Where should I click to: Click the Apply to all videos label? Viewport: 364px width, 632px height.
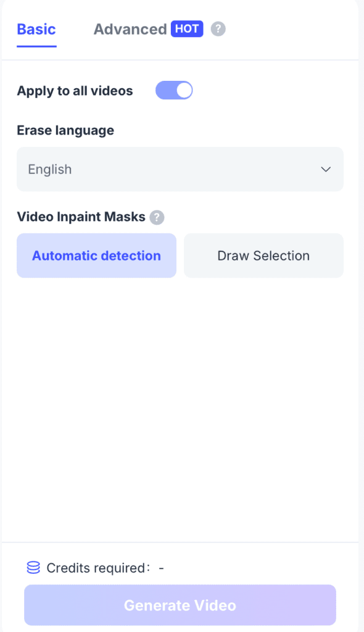click(75, 90)
